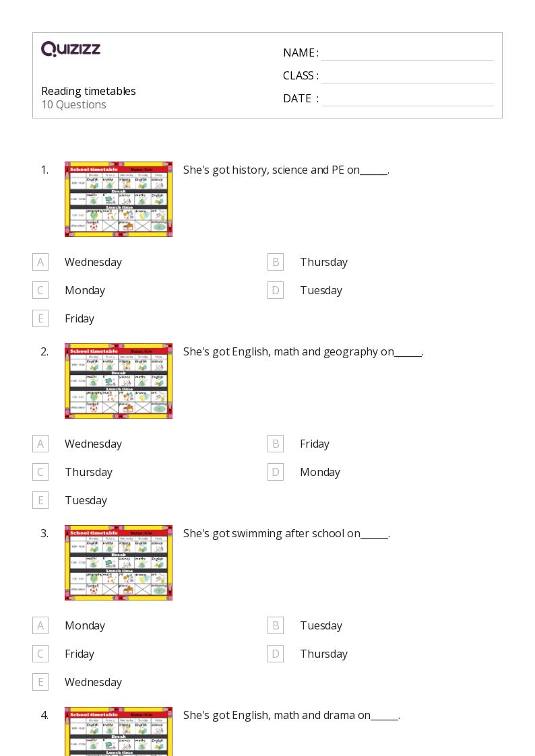This screenshot has height=756, width=535.
Task: Check option C Friday in question 3
Action: point(40,654)
